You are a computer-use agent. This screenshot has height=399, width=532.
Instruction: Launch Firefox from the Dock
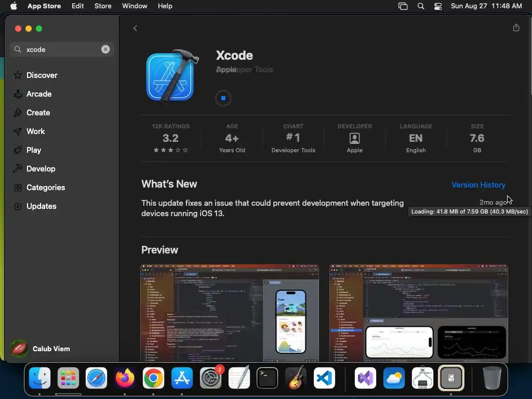pyautogui.click(x=125, y=378)
